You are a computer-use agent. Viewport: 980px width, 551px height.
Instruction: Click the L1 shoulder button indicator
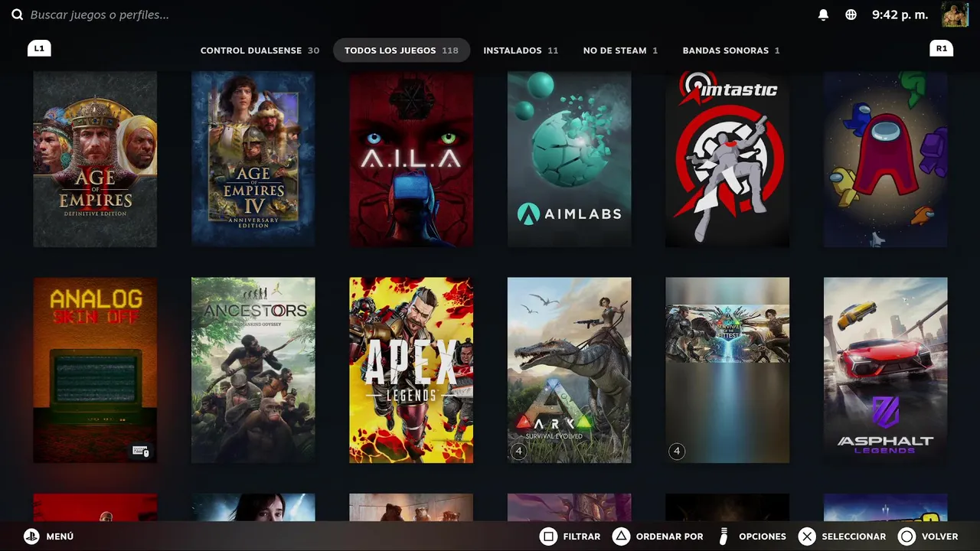pyautogui.click(x=39, y=48)
